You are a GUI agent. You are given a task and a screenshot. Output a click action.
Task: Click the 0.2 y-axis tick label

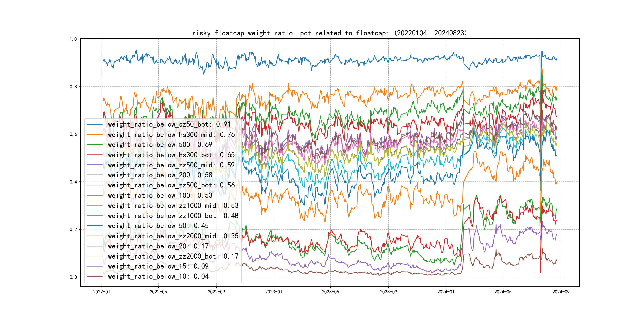pos(73,230)
